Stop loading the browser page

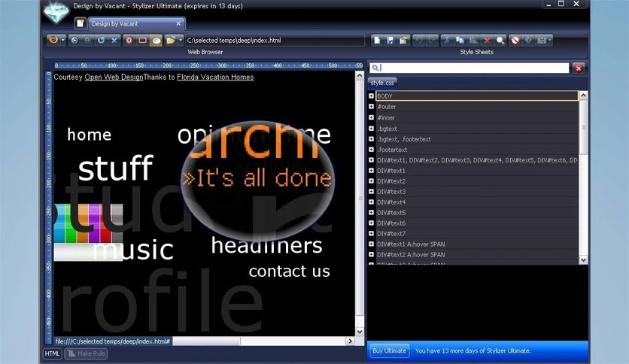[114, 40]
